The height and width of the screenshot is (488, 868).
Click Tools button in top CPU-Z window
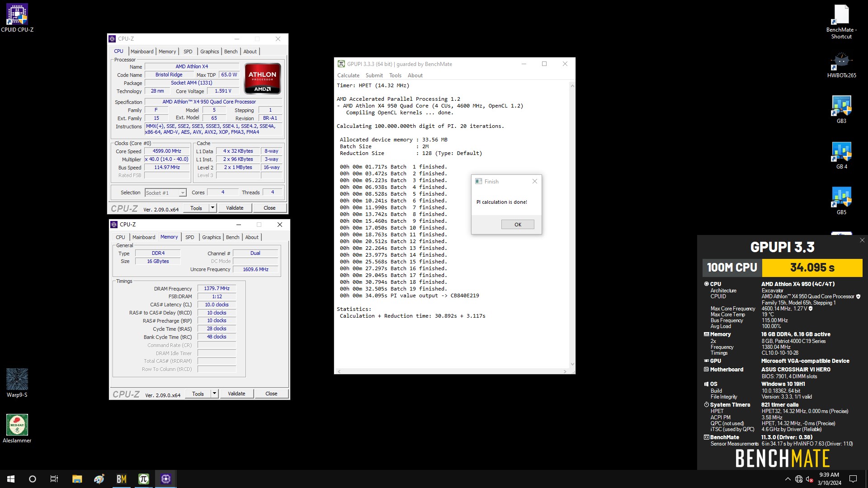(x=196, y=208)
